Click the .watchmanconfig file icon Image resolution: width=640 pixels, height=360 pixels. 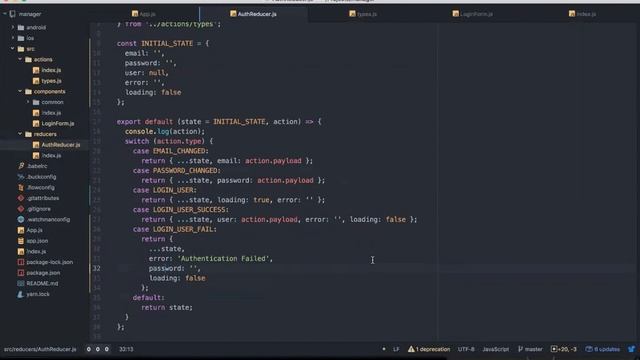(21, 219)
